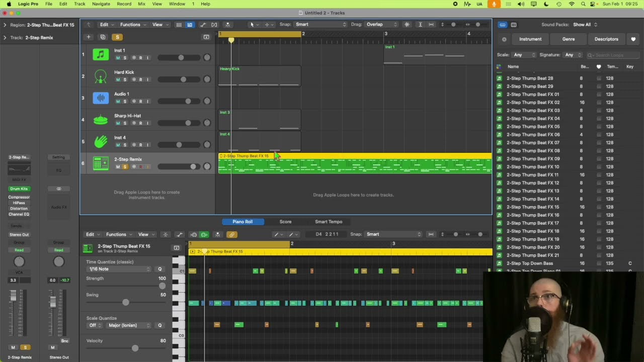Image resolution: width=644 pixels, height=362 pixels.
Task: Solo the Hard Kick track
Action: [125, 79]
